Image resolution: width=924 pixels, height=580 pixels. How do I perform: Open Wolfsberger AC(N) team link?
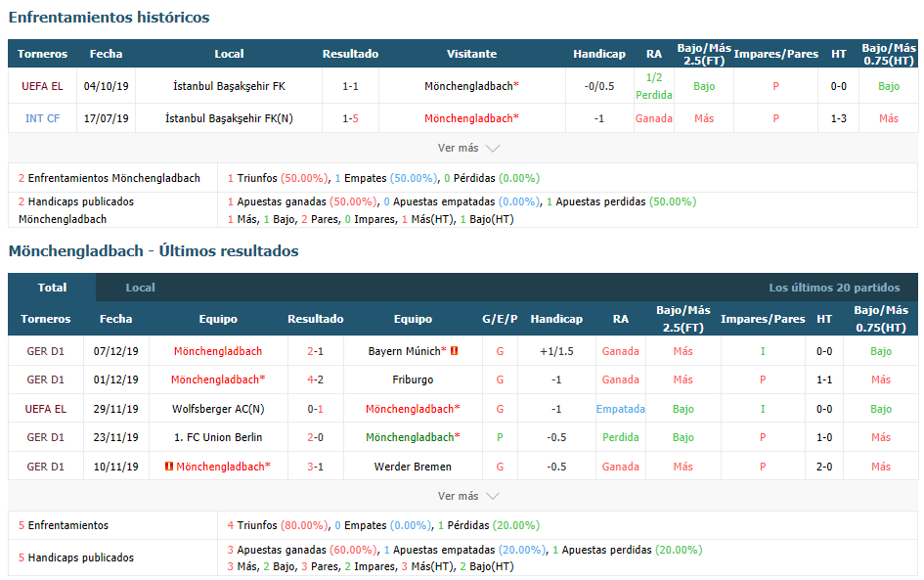[218, 409]
